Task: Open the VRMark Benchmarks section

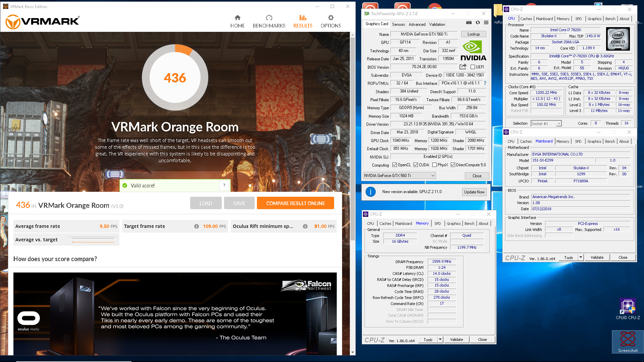Action: pos(269,21)
